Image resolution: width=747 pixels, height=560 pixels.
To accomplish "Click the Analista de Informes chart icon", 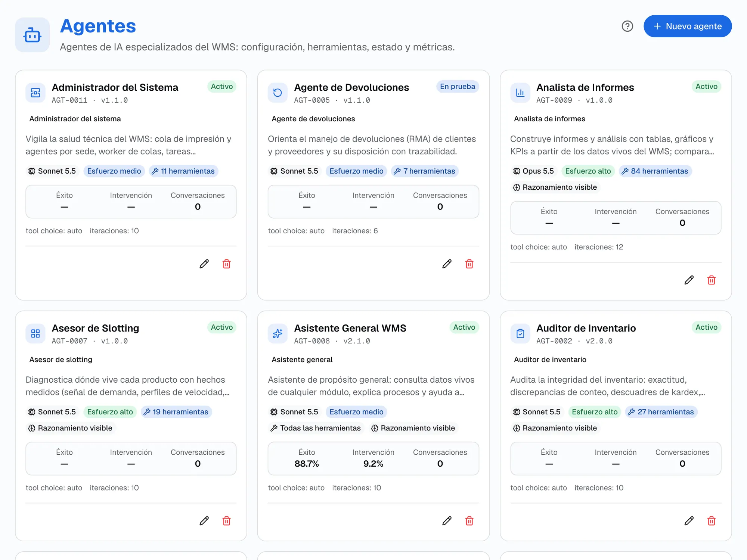I will (520, 93).
